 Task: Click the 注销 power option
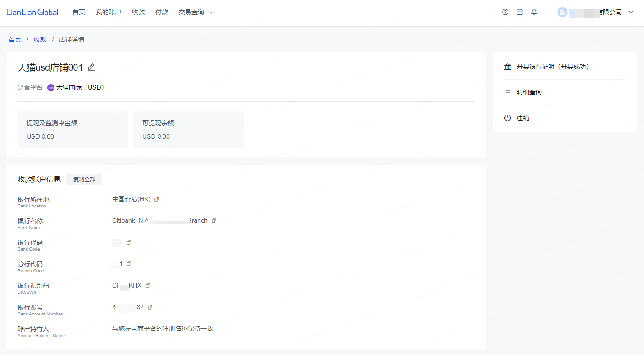[x=517, y=118]
